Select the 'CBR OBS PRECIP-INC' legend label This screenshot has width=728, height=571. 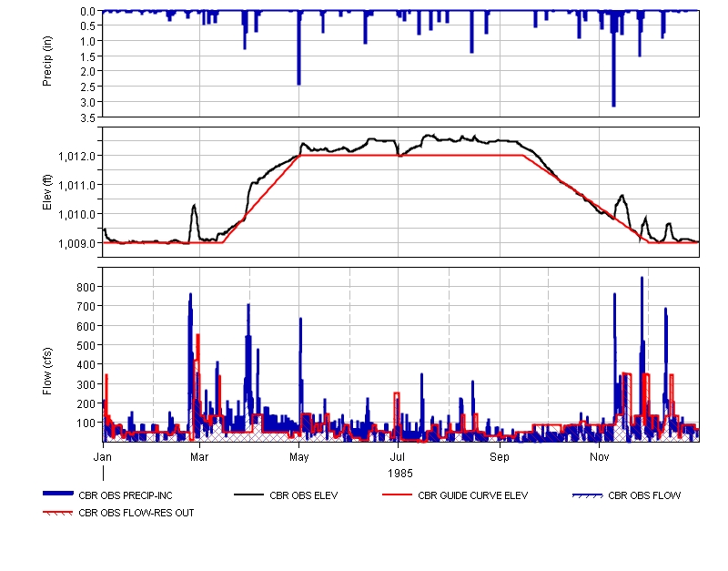(126, 495)
